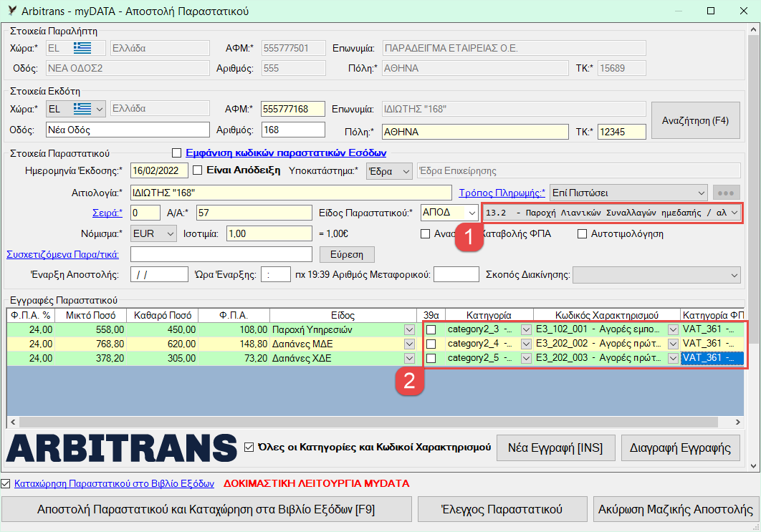Add a row with Νέα Εγγραφή [INS]
761x532 pixels.
tap(555, 448)
